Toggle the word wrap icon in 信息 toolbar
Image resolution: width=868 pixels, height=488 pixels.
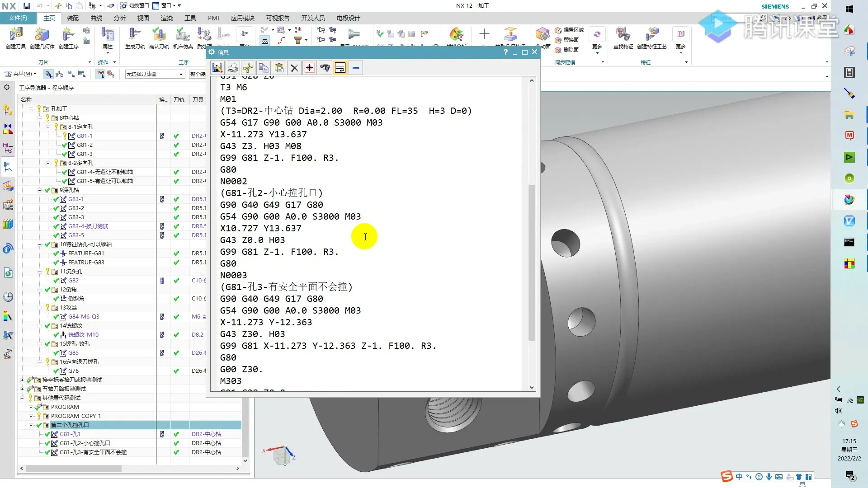[x=340, y=68]
